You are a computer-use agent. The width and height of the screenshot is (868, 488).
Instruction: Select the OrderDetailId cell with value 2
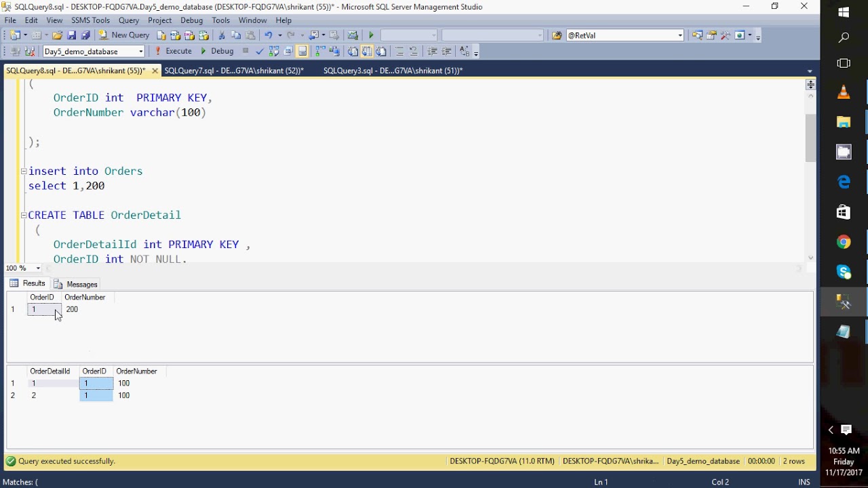click(x=54, y=395)
